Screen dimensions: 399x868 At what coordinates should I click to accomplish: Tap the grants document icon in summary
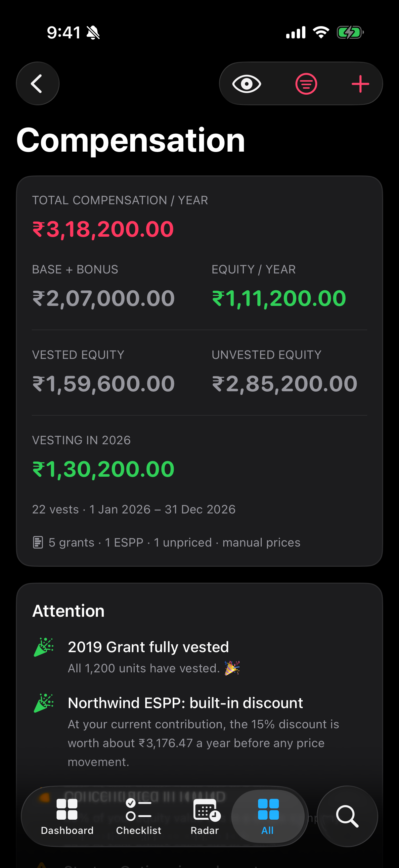[38, 542]
